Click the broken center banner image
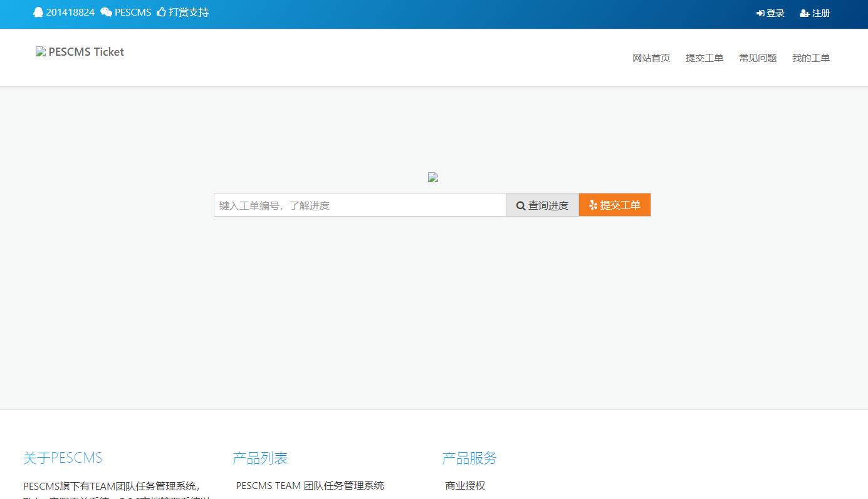Image resolution: width=868 pixels, height=499 pixels. coord(433,178)
